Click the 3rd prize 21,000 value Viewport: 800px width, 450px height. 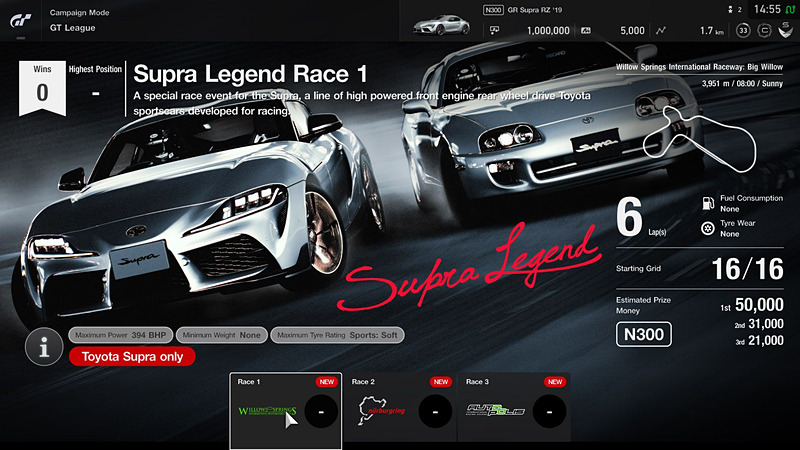point(766,340)
